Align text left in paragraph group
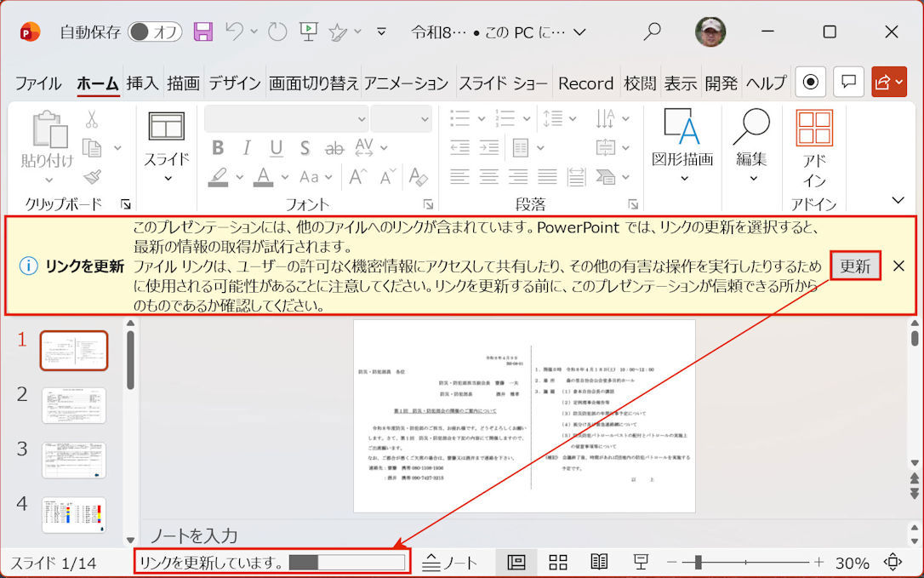The height and width of the screenshot is (578, 924). click(x=459, y=176)
